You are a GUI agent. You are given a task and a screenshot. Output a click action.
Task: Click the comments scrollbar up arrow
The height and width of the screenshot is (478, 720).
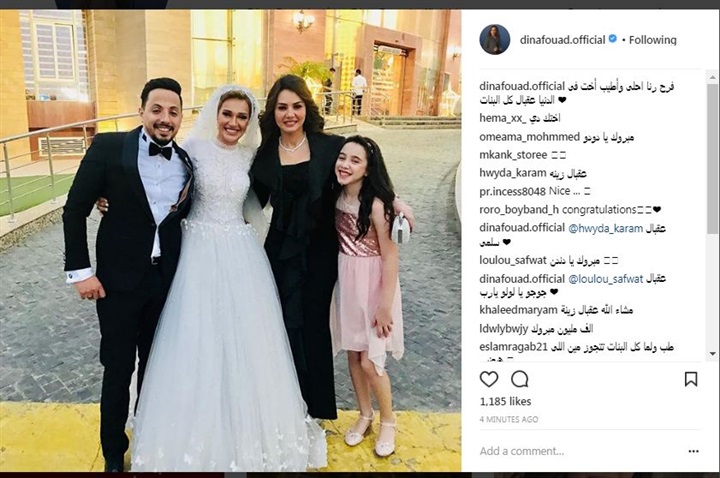pyautogui.click(x=713, y=77)
